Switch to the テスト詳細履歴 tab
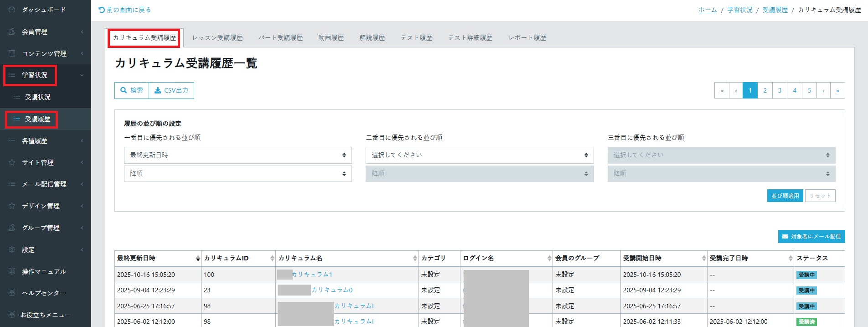The image size is (868, 327). pyautogui.click(x=470, y=38)
